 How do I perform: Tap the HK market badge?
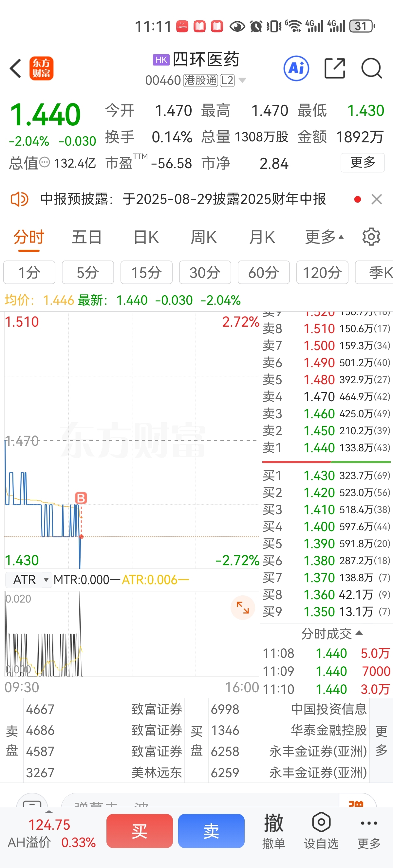[161, 60]
